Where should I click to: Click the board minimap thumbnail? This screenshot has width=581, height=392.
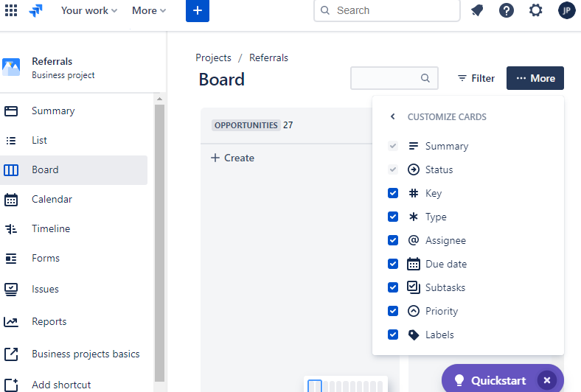pos(346,385)
